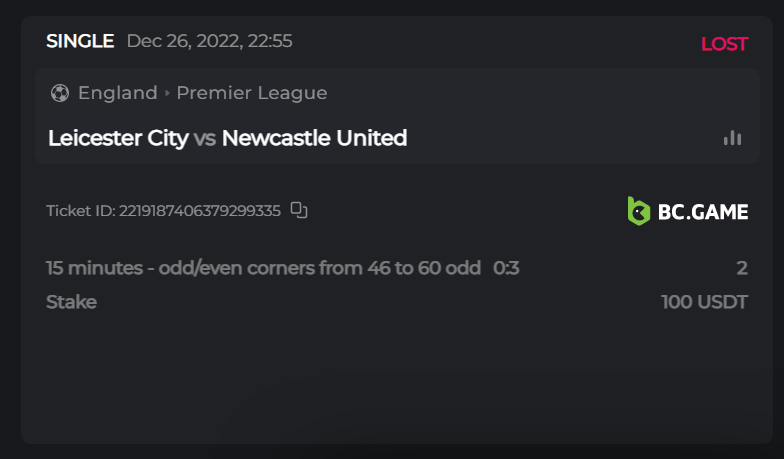
Task: Click the 0:3 score text
Action: tap(506, 268)
